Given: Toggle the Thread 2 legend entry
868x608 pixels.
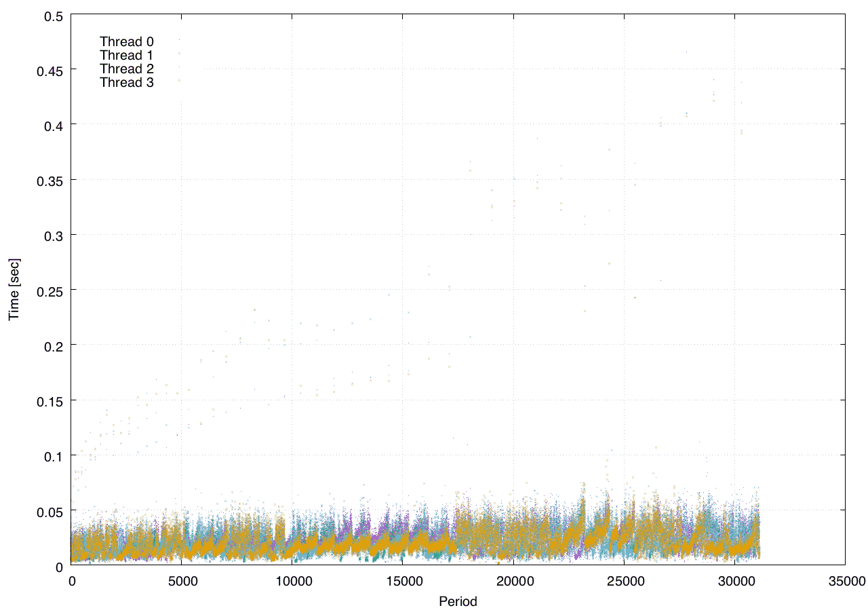Looking at the screenshot, I should [x=127, y=69].
